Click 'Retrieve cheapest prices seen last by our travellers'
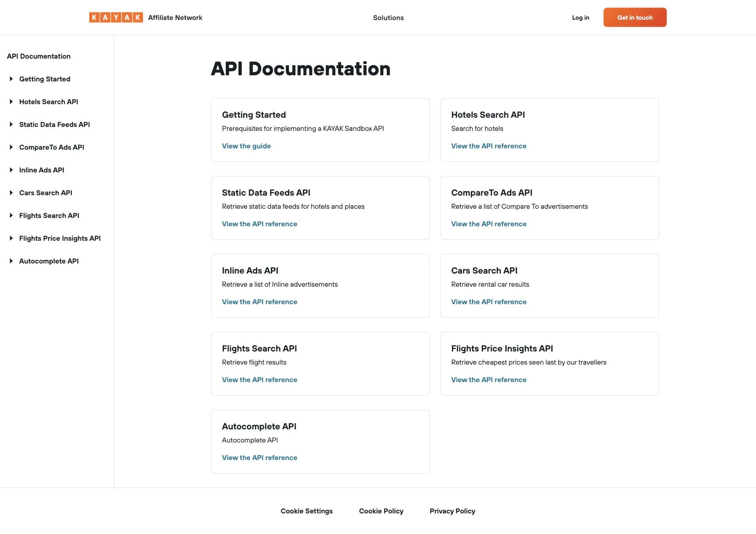 tap(528, 362)
